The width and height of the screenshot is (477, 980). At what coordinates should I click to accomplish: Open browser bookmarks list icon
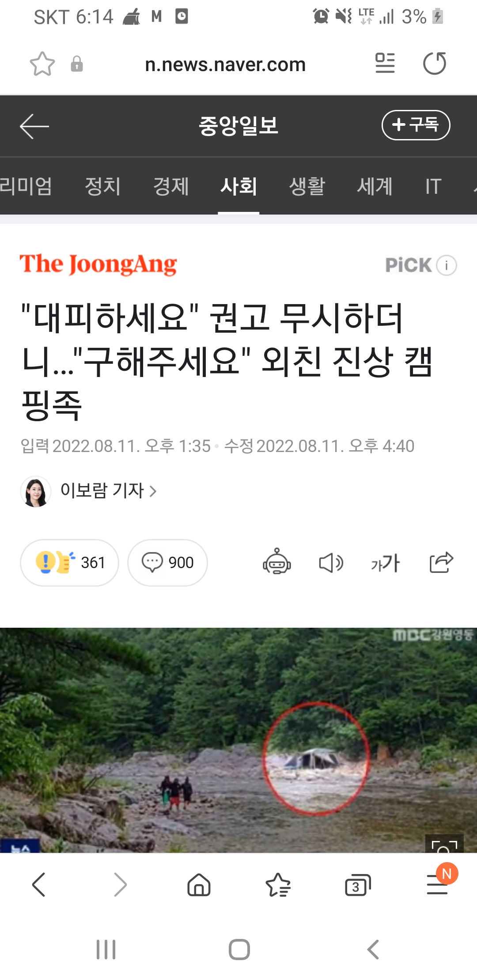(x=278, y=885)
